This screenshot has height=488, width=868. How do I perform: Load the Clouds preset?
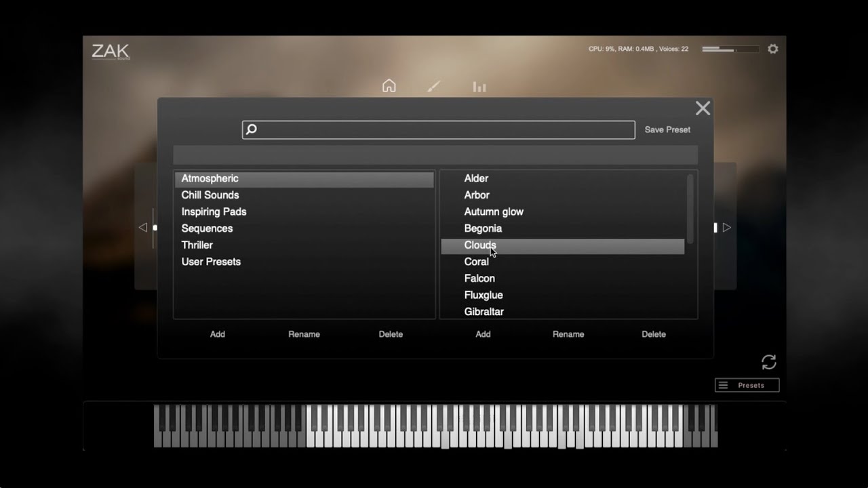pos(563,247)
